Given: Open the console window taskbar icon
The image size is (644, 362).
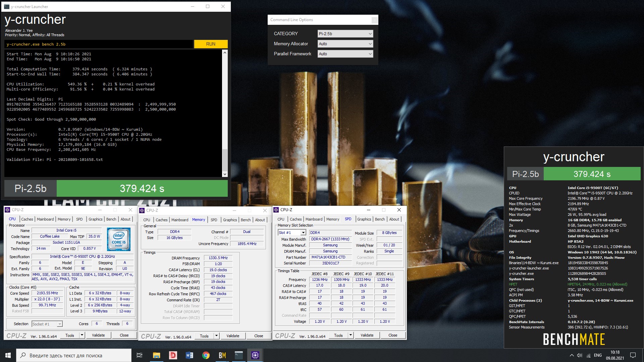Looking at the screenshot, I should coord(239,355).
